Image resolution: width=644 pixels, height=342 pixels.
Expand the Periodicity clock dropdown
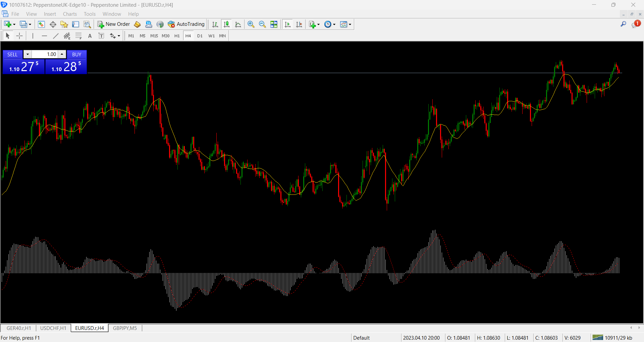pos(334,24)
